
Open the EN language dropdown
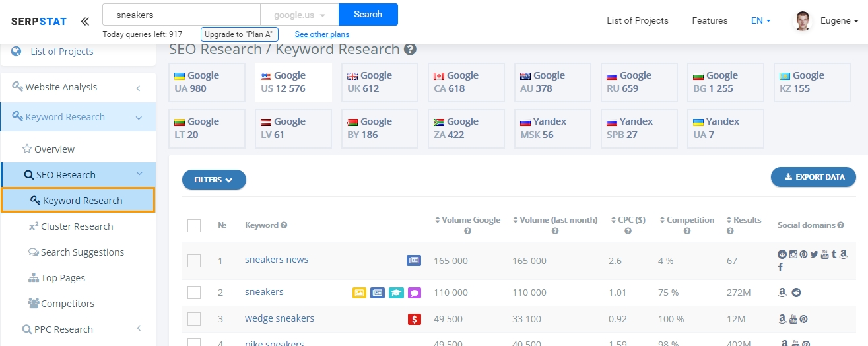[x=760, y=21]
